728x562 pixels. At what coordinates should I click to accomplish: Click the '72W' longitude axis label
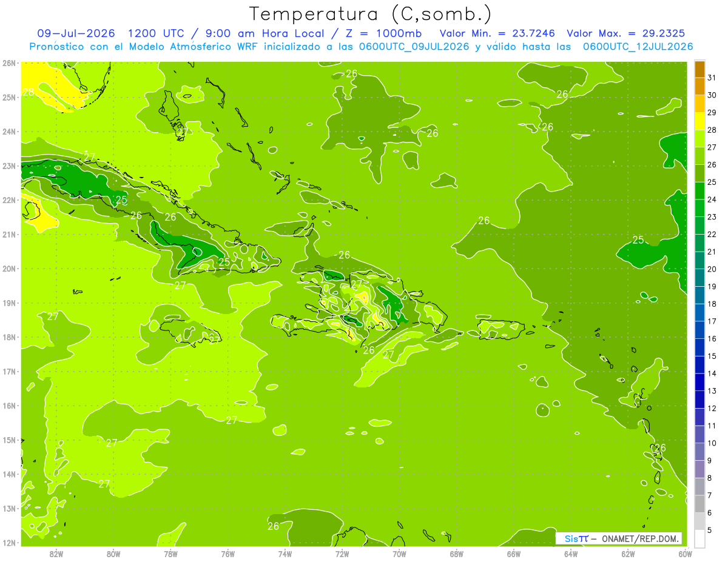pyautogui.click(x=342, y=554)
